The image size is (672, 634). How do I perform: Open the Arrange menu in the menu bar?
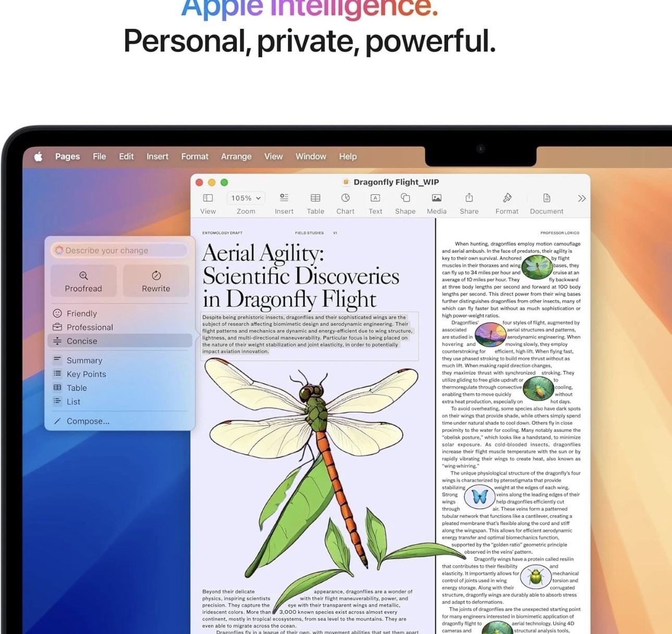pyautogui.click(x=236, y=156)
